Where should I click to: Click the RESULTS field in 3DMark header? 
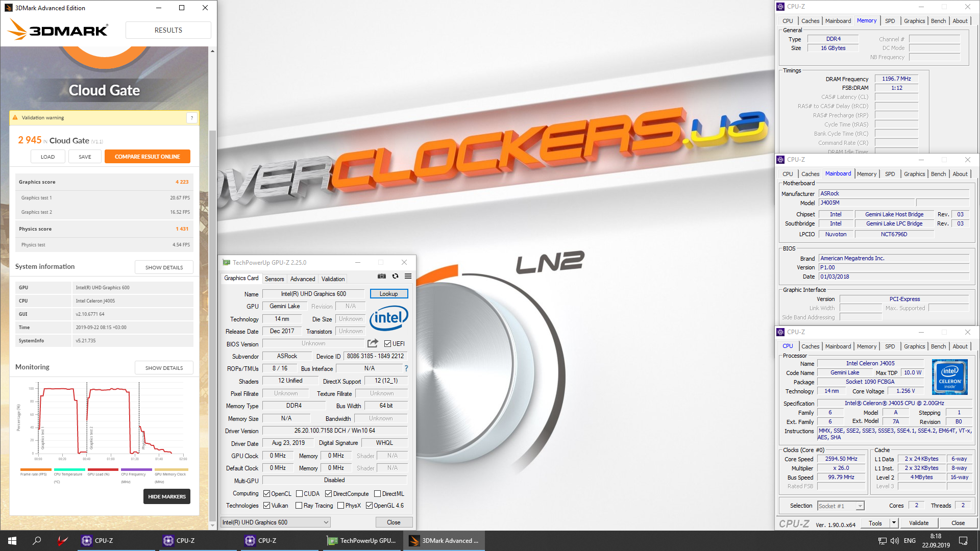168,30
